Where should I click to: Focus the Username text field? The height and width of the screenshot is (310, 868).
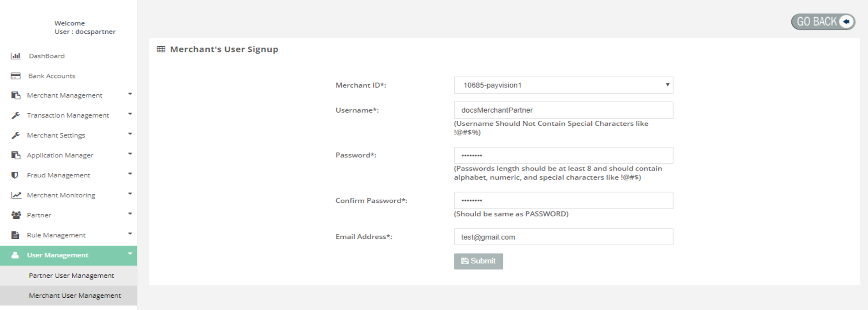pyautogui.click(x=563, y=110)
